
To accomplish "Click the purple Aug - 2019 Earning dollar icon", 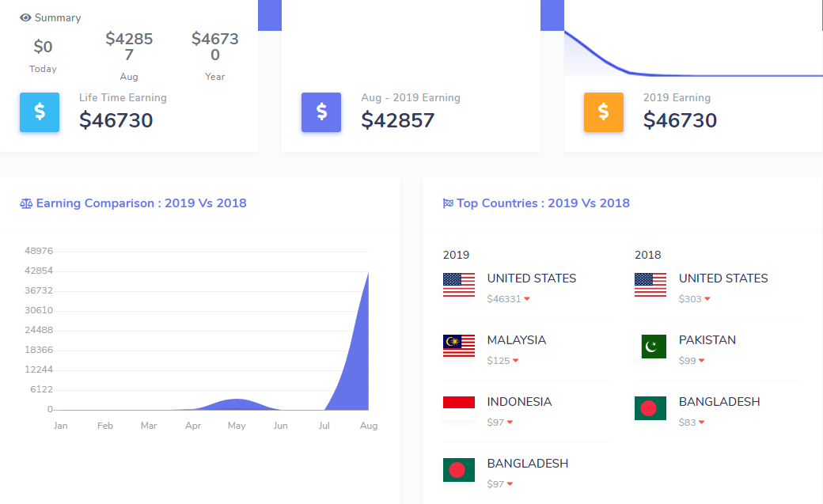I will [321, 112].
